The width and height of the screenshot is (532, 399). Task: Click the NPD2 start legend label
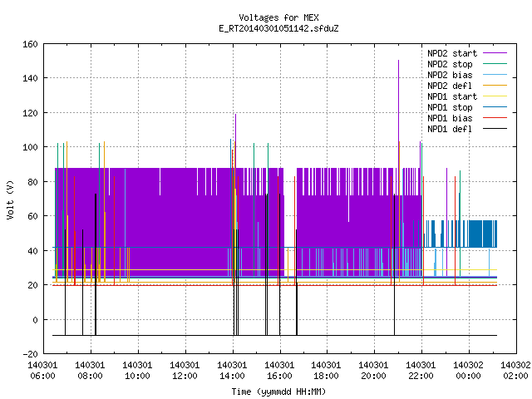pos(452,53)
